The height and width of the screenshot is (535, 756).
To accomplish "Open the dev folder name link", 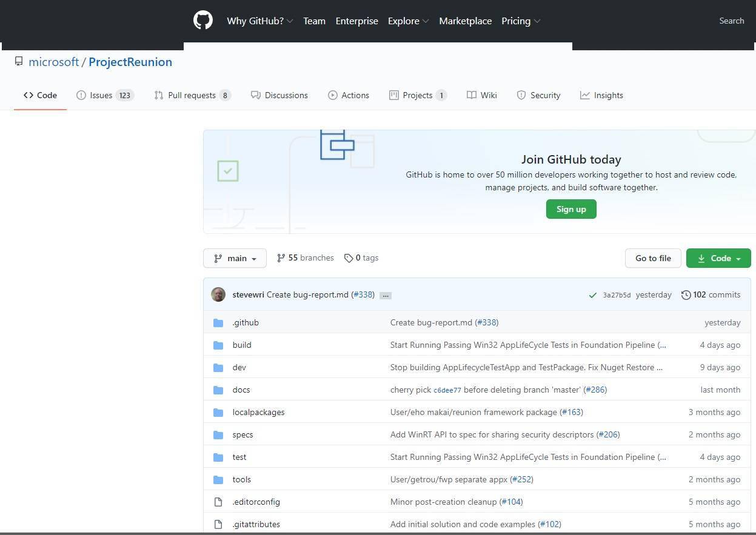I will coord(239,367).
